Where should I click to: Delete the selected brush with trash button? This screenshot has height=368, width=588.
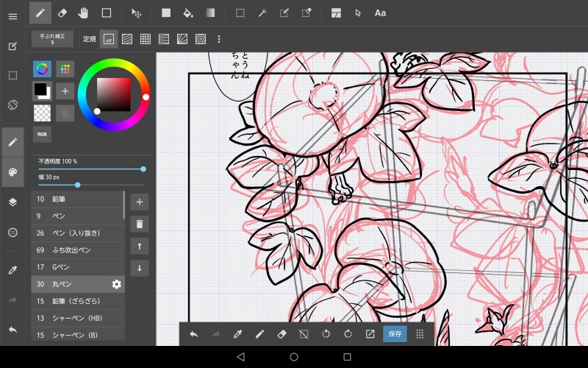[140, 224]
